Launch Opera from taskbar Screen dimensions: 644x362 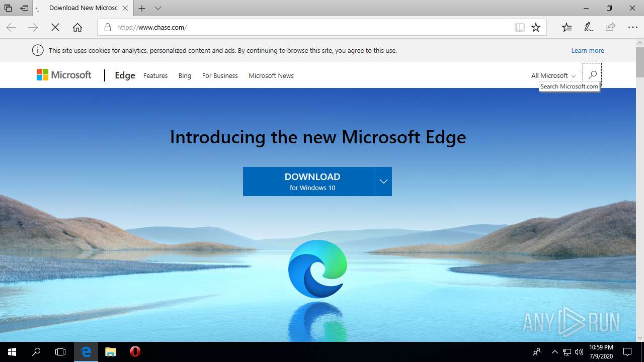click(x=135, y=352)
